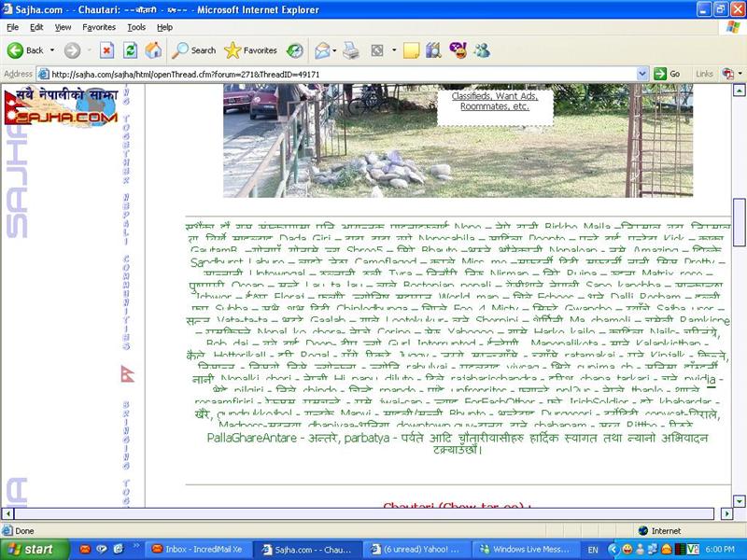
Task: Expand the Back button history dropdown
Action: tap(51, 50)
